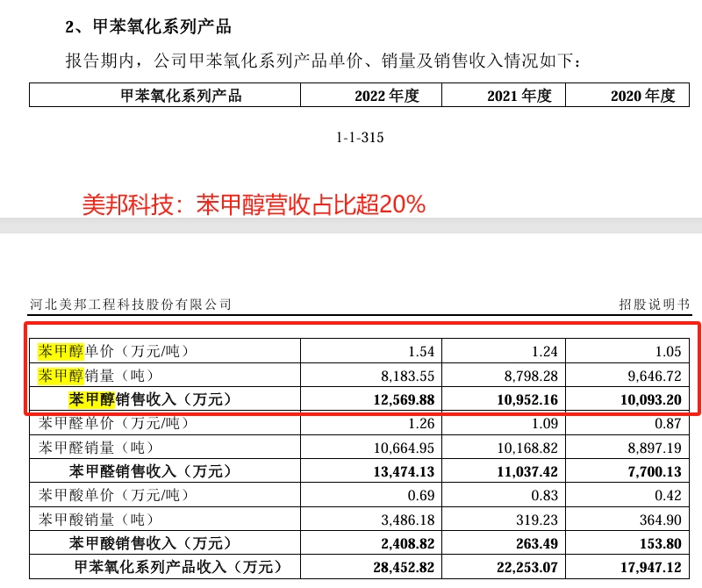The width and height of the screenshot is (702, 588).
Task: Click row label '苯甲酸销量（吨）'
Action: [96, 520]
